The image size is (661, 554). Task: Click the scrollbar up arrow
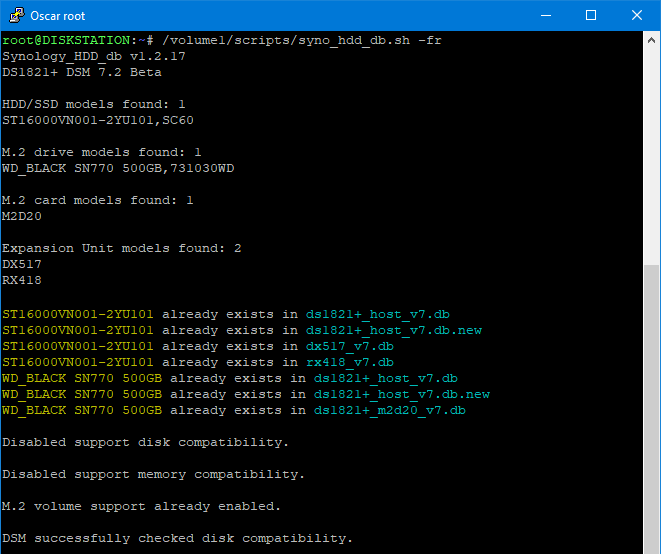click(651, 40)
